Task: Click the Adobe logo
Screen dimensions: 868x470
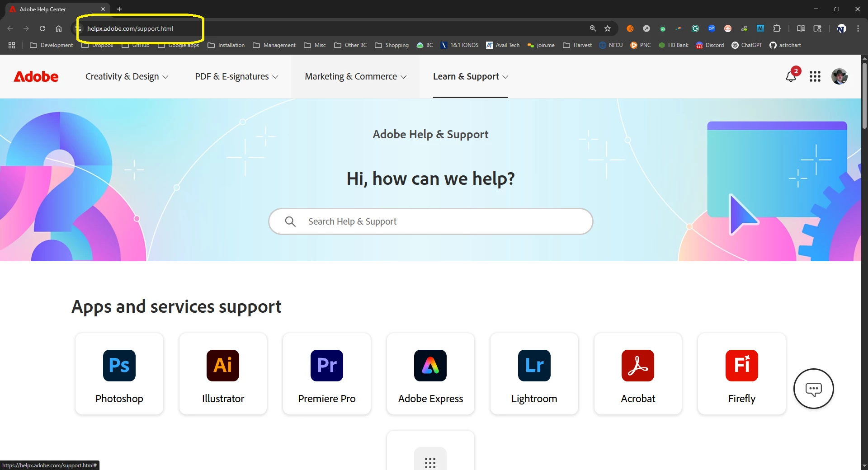Action: pos(36,76)
